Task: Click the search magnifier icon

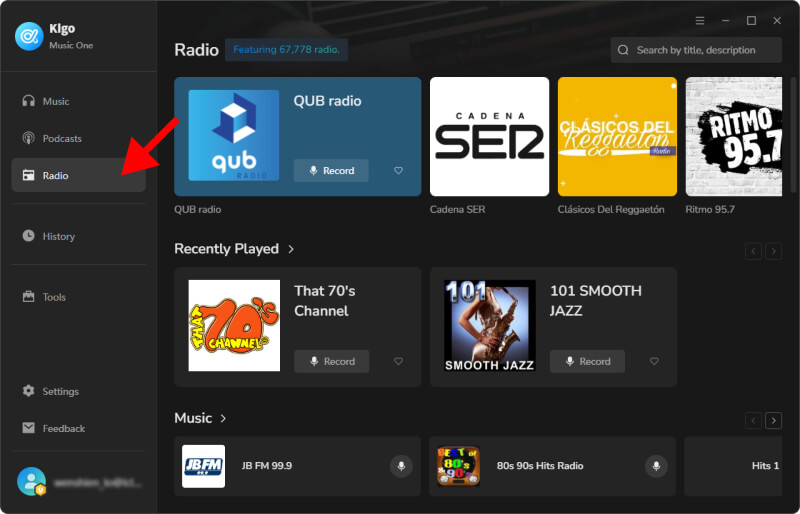Action: [623, 50]
